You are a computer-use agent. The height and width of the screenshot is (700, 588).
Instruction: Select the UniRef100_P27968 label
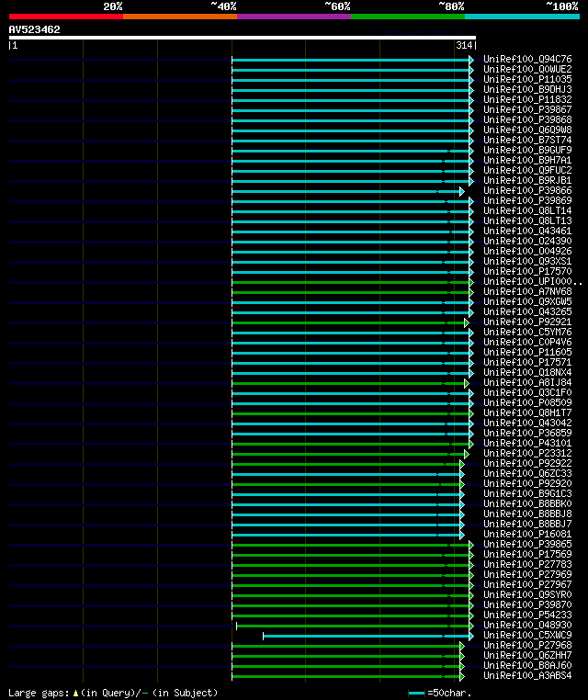[527, 645]
